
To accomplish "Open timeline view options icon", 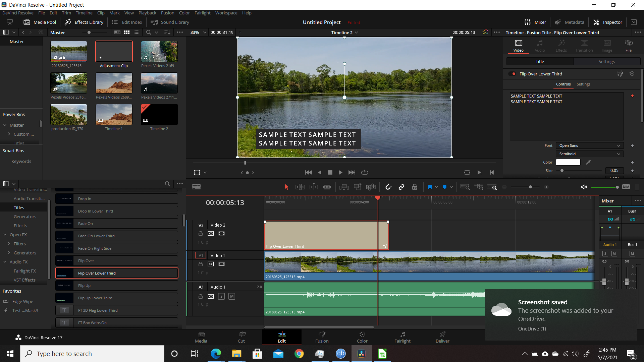I will click(x=196, y=187).
